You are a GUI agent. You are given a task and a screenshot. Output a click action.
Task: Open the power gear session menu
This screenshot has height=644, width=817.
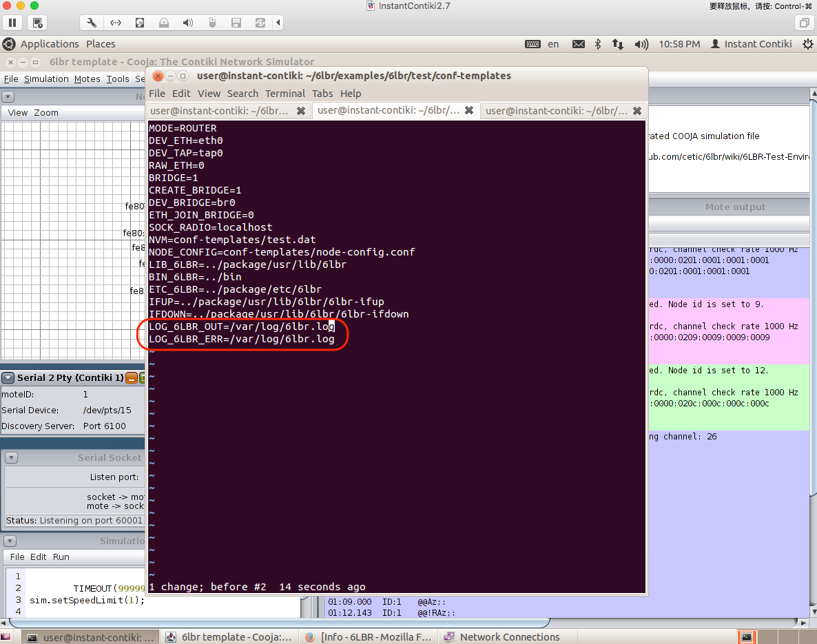pos(807,44)
